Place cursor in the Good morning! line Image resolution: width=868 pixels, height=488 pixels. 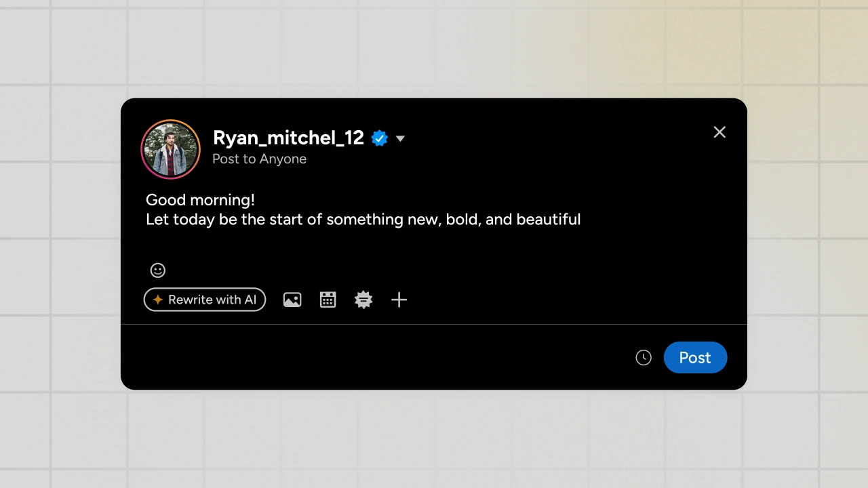[200, 200]
